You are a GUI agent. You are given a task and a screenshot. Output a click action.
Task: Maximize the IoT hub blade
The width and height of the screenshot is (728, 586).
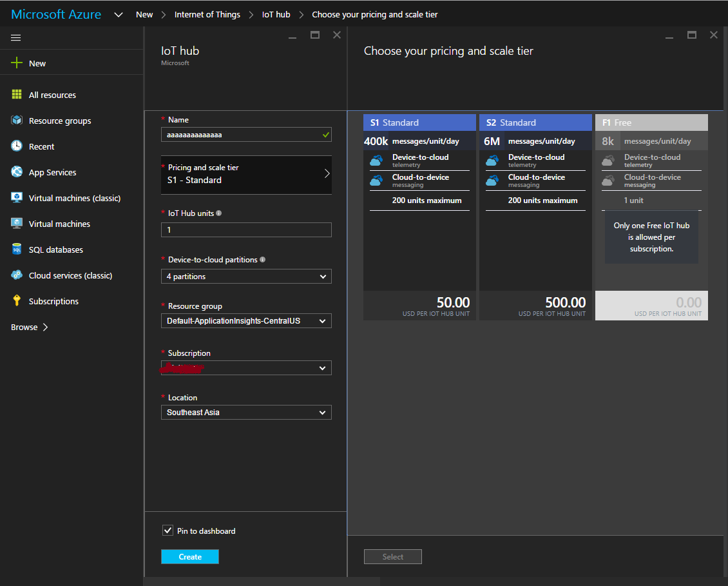tap(315, 35)
